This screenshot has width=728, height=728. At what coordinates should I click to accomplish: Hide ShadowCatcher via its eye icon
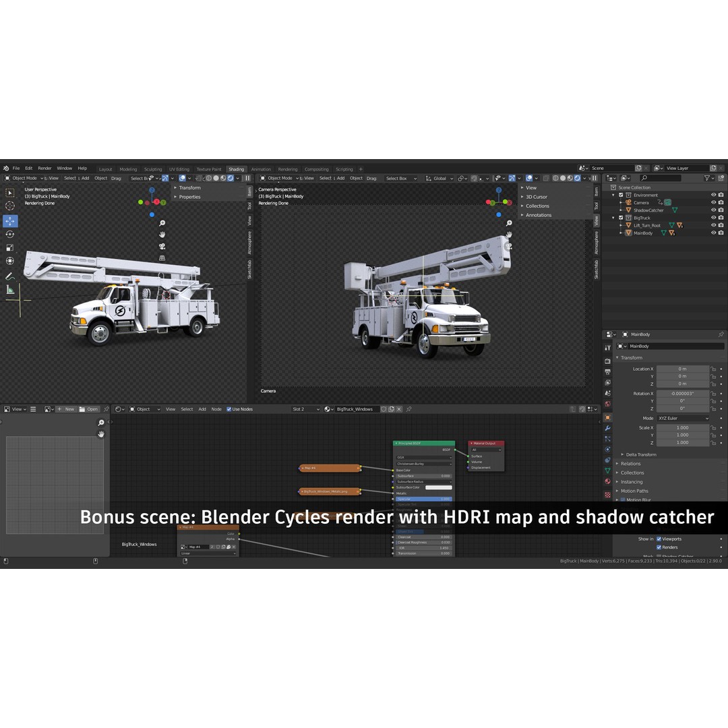click(x=714, y=210)
